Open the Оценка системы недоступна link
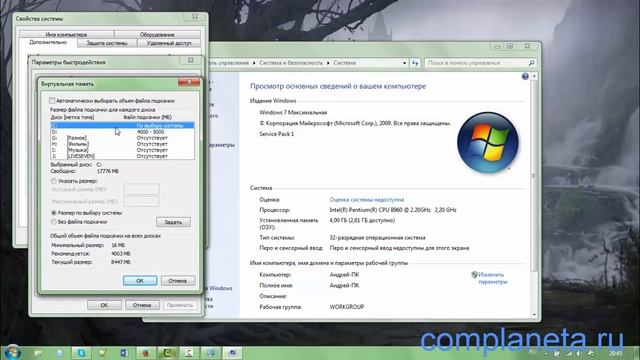640x360 pixels. coord(367,200)
